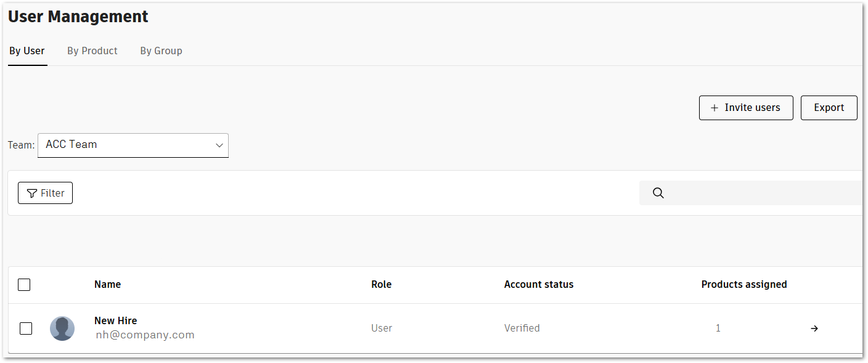Open user details via the right arrow
The height and width of the screenshot is (363, 868).
tap(814, 328)
